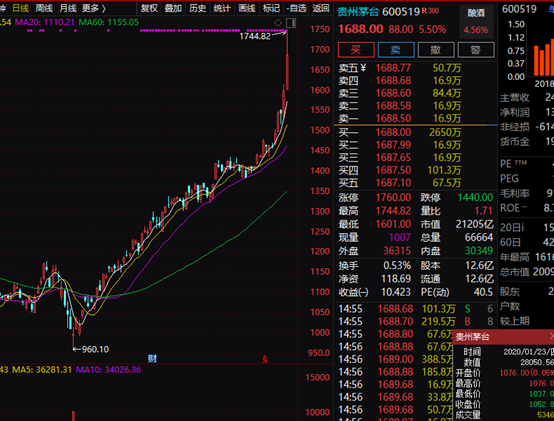
Task: Click the volume MA10: 34026.36 label
Action: click(108, 370)
